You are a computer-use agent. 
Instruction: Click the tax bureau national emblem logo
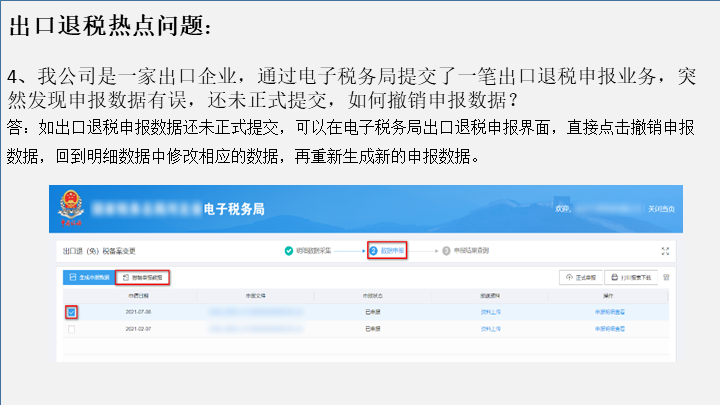pos(71,208)
